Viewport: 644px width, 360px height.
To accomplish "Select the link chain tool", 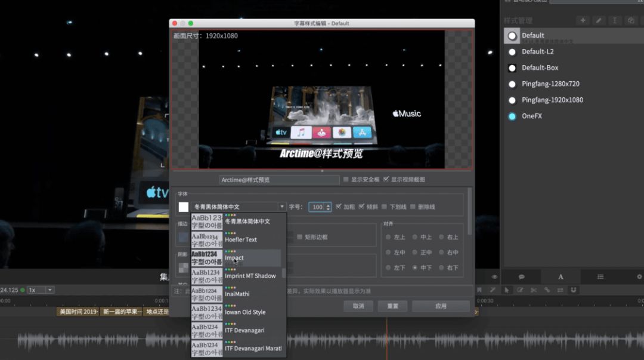I will click(547, 290).
